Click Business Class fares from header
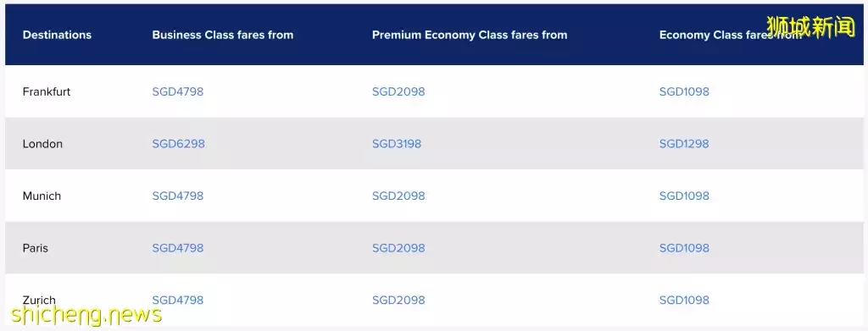 [x=223, y=35]
